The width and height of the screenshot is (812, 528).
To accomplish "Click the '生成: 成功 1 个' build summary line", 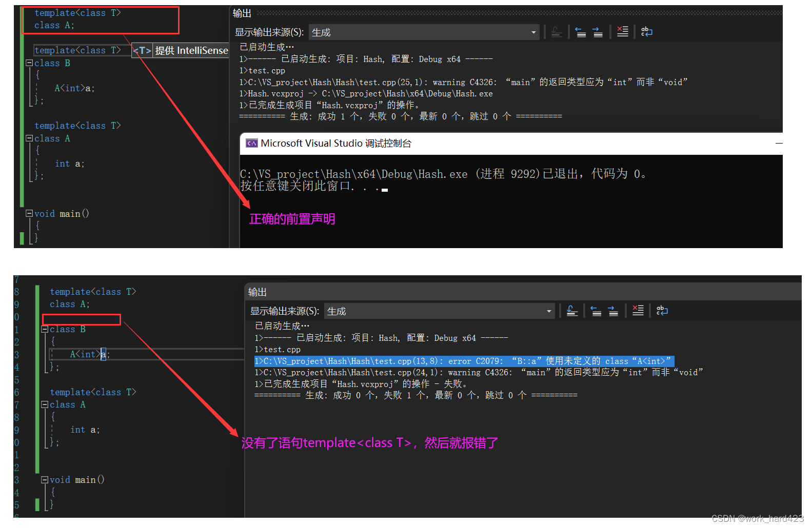I will [400, 116].
